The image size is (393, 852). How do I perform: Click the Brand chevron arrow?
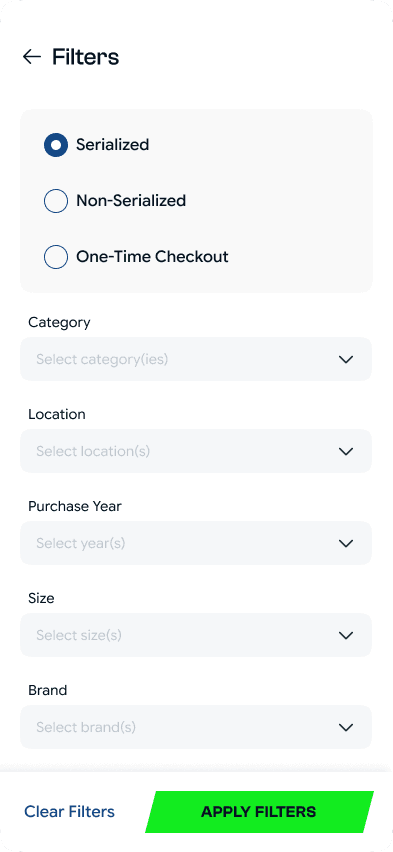[346, 727]
